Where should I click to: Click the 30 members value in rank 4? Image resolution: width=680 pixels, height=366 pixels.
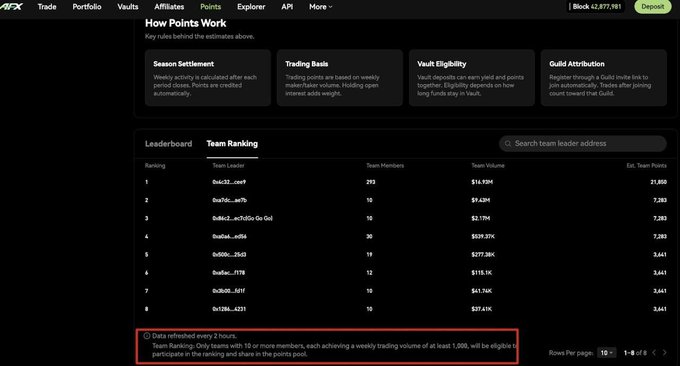point(369,237)
